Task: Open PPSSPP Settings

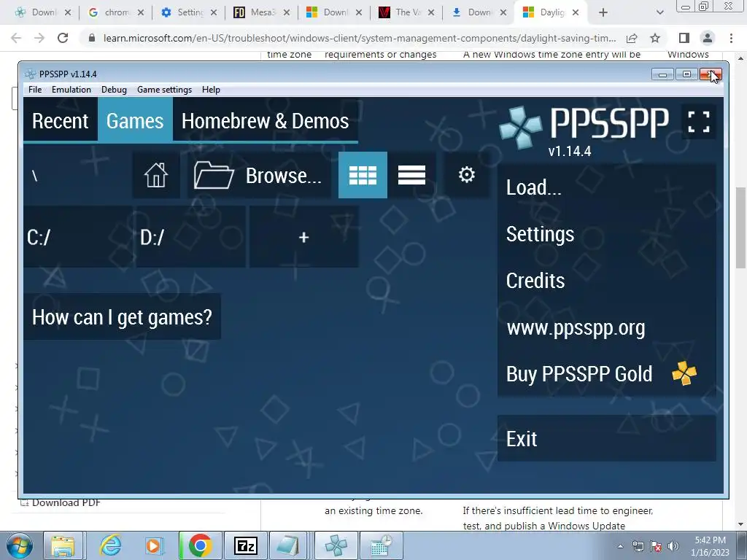Action: pyautogui.click(x=606, y=234)
